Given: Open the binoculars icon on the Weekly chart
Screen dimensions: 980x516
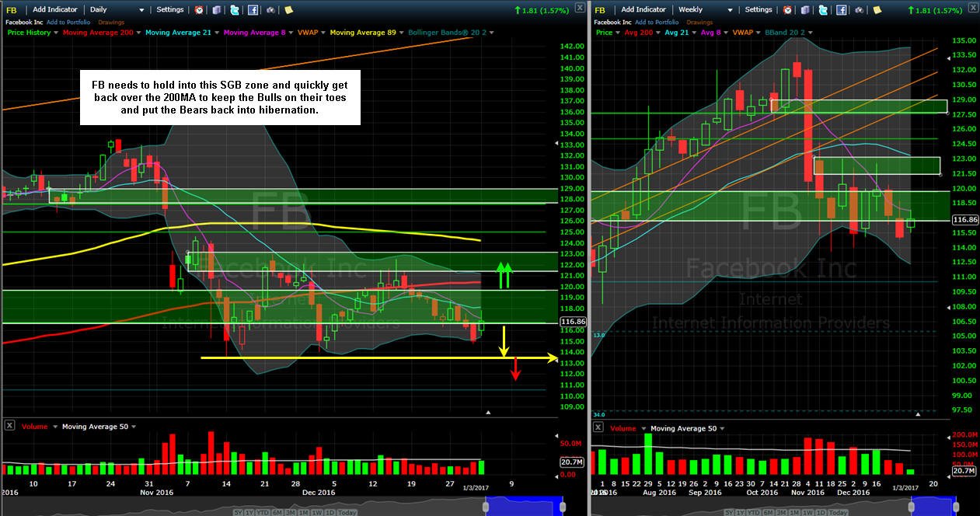Looking at the screenshot, I should click(859, 10).
